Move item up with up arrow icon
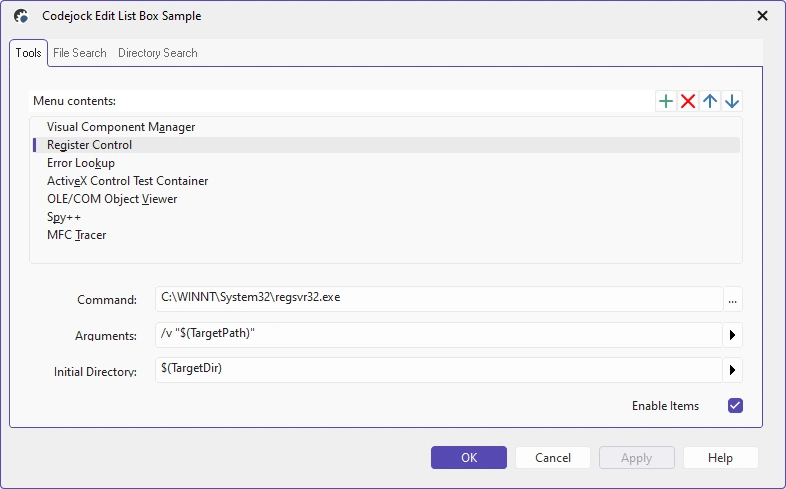This screenshot has height=489, width=786. tap(710, 101)
